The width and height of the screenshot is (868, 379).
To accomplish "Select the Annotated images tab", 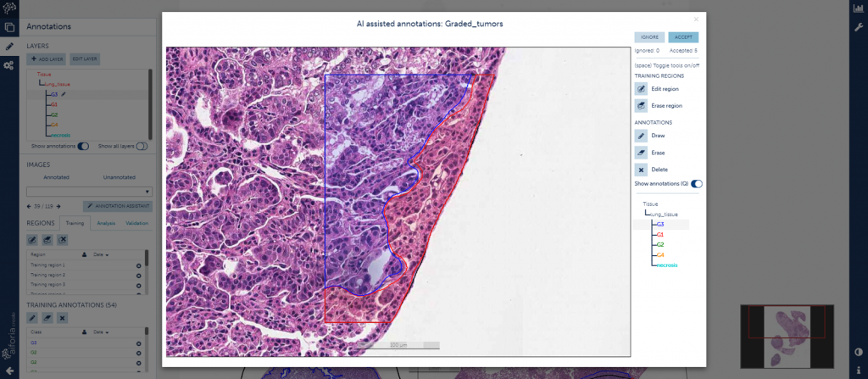I will (x=56, y=177).
